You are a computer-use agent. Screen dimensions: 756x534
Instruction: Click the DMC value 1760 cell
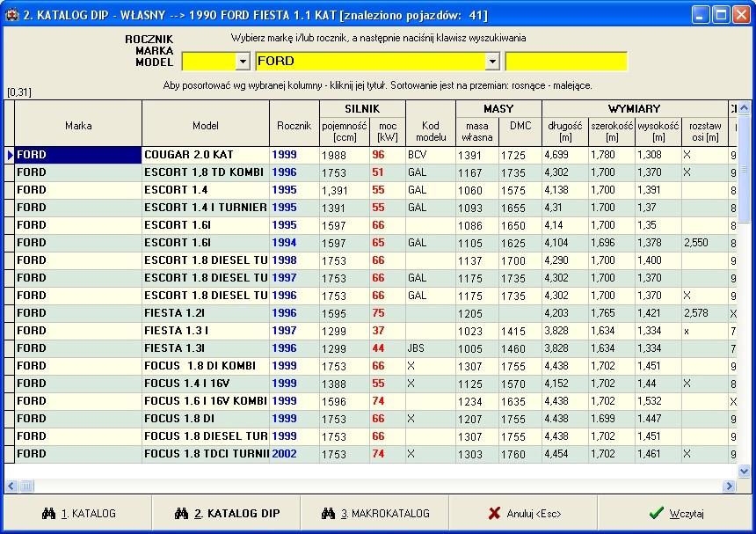[520, 454]
